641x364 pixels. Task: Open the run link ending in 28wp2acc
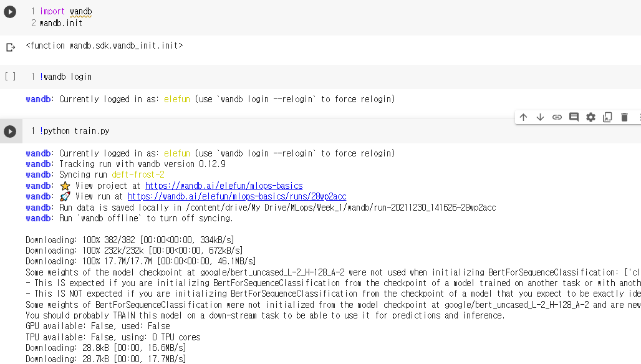click(x=237, y=196)
